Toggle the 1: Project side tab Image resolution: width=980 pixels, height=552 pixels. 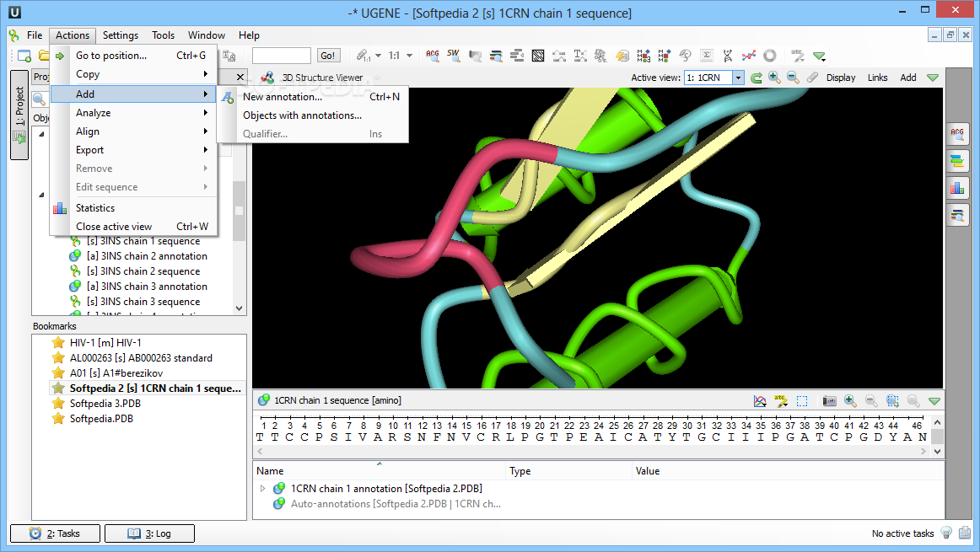(19, 115)
